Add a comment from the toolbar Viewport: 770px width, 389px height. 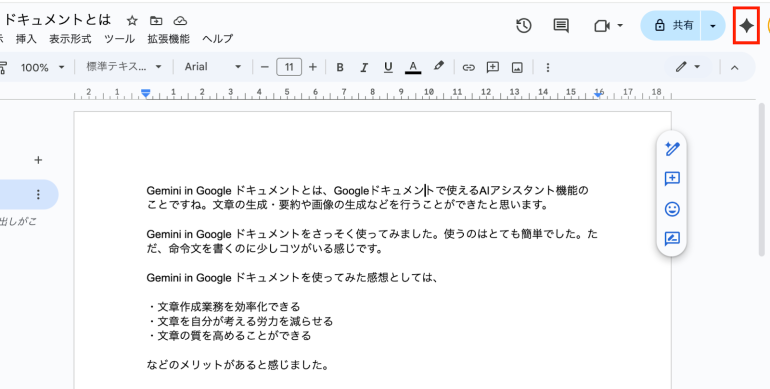(493, 67)
